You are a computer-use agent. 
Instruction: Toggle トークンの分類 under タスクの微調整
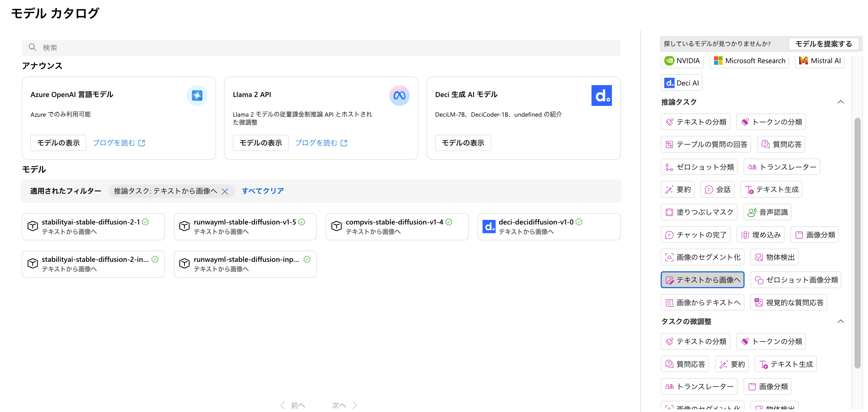(771, 342)
